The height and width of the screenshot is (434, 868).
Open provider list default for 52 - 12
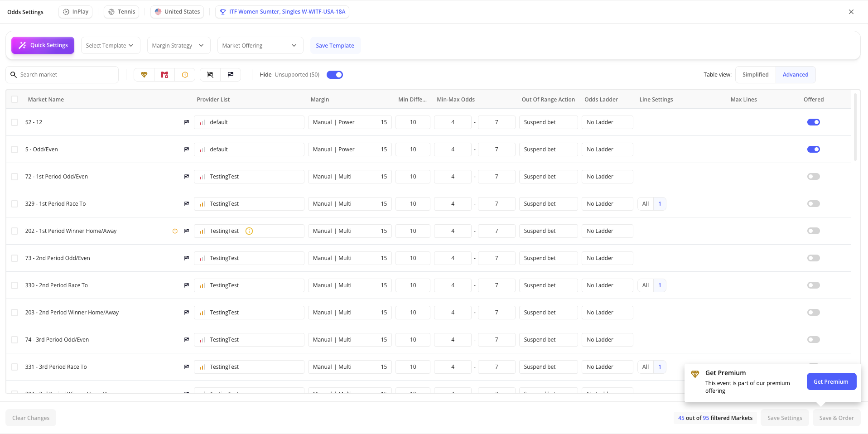(249, 122)
